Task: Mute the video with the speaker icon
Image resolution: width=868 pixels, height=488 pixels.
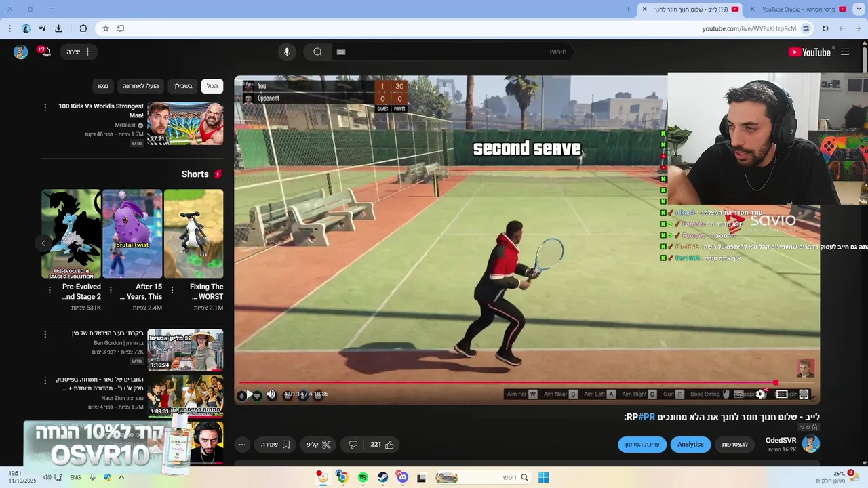Action: point(271,394)
